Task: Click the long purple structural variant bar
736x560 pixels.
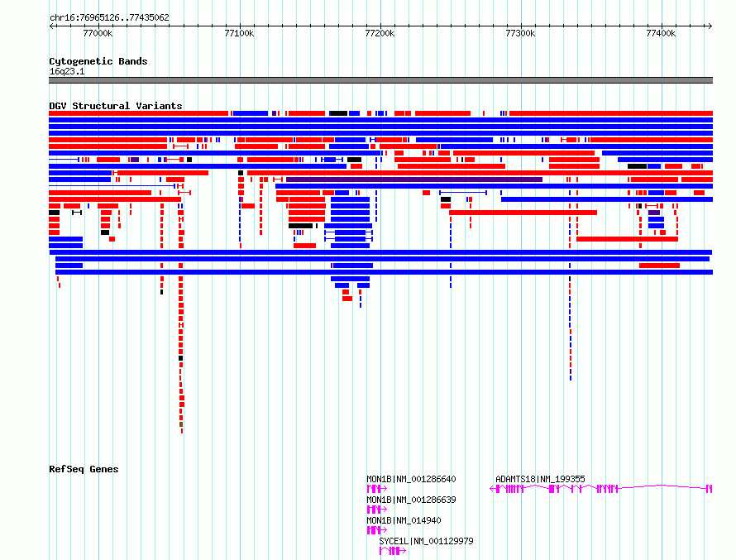Action: 414,179
